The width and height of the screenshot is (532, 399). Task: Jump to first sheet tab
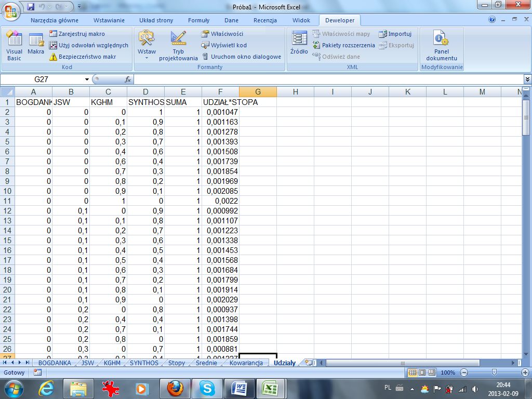click(5, 363)
